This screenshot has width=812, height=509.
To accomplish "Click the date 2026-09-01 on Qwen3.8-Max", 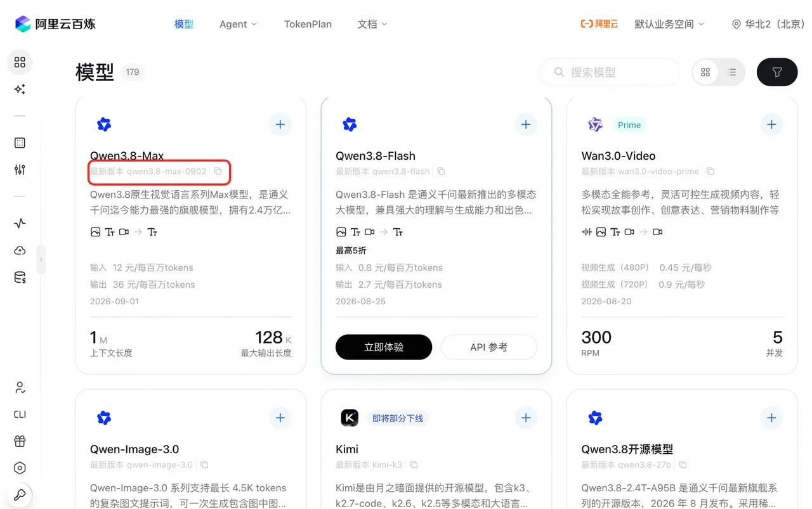I will tap(114, 301).
